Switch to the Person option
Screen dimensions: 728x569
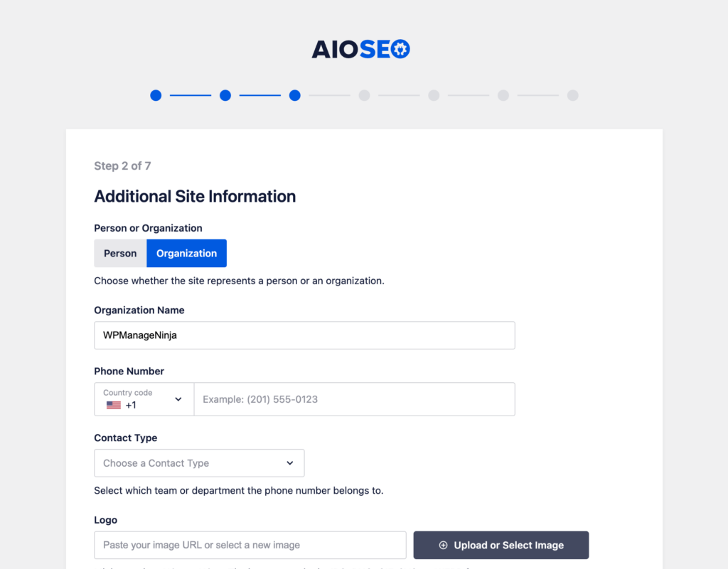pyautogui.click(x=120, y=253)
